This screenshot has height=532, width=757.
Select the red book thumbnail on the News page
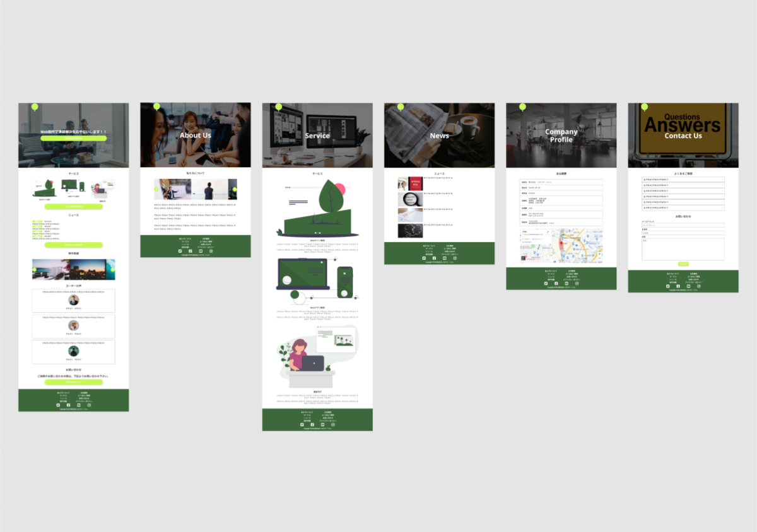pyautogui.click(x=410, y=183)
